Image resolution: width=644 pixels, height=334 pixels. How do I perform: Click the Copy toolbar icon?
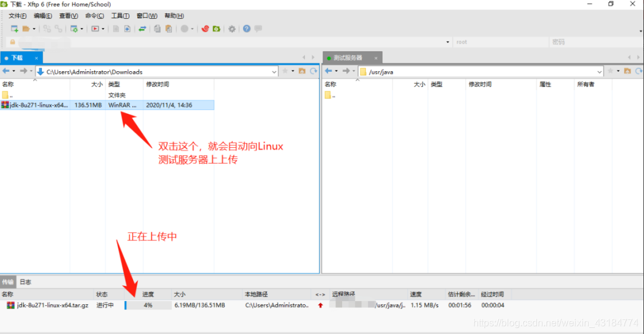[x=157, y=29]
